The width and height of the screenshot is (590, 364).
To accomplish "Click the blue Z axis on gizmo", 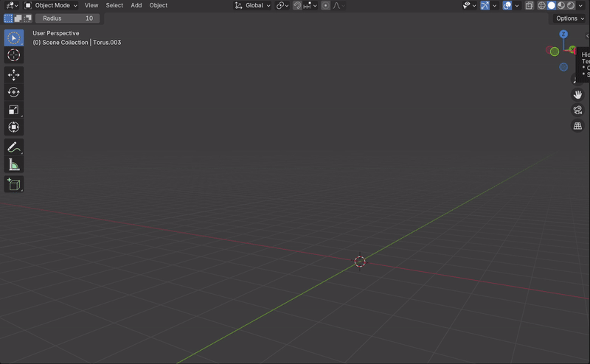I will point(563,34).
